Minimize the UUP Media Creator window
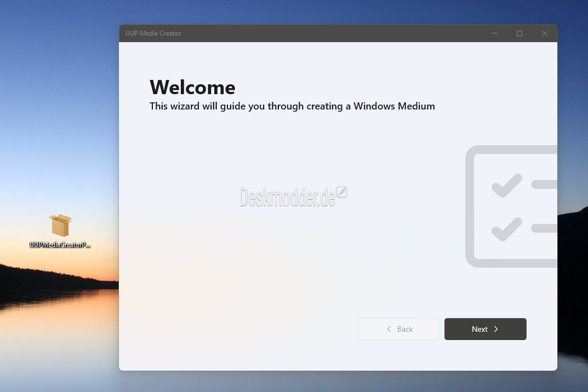Image resolution: width=588 pixels, height=392 pixels. 494,33
